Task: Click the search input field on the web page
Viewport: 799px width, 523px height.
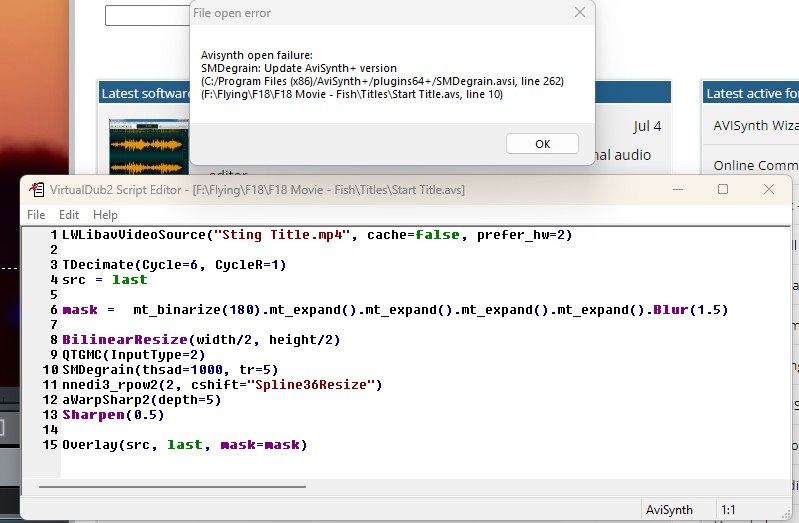Action: click(147, 15)
